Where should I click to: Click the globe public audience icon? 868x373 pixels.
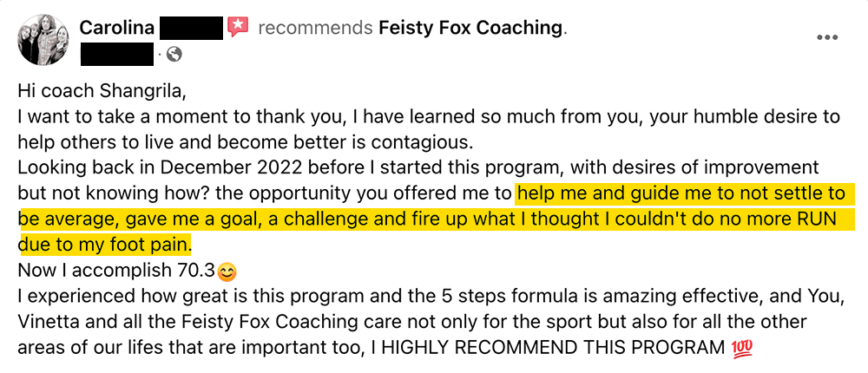tap(174, 55)
